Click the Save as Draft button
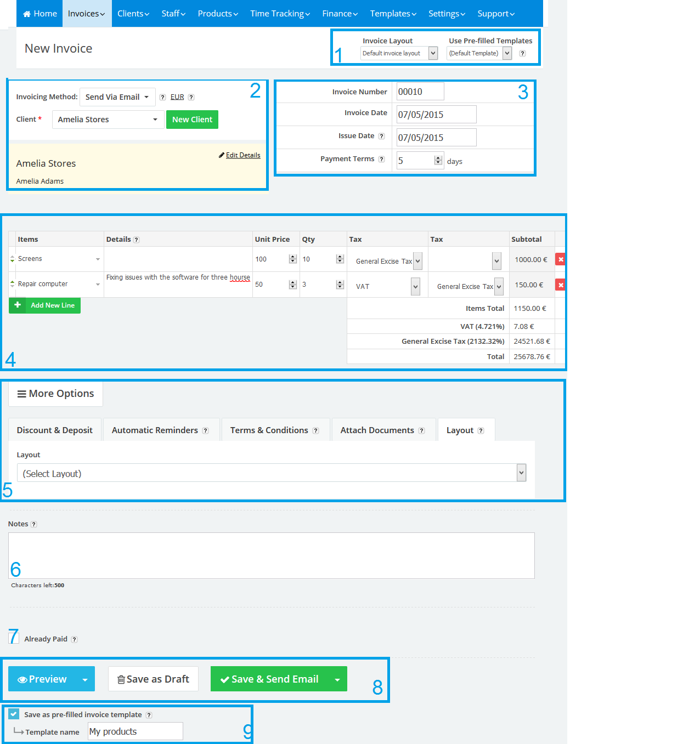This screenshot has width=700, height=744. (x=153, y=679)
